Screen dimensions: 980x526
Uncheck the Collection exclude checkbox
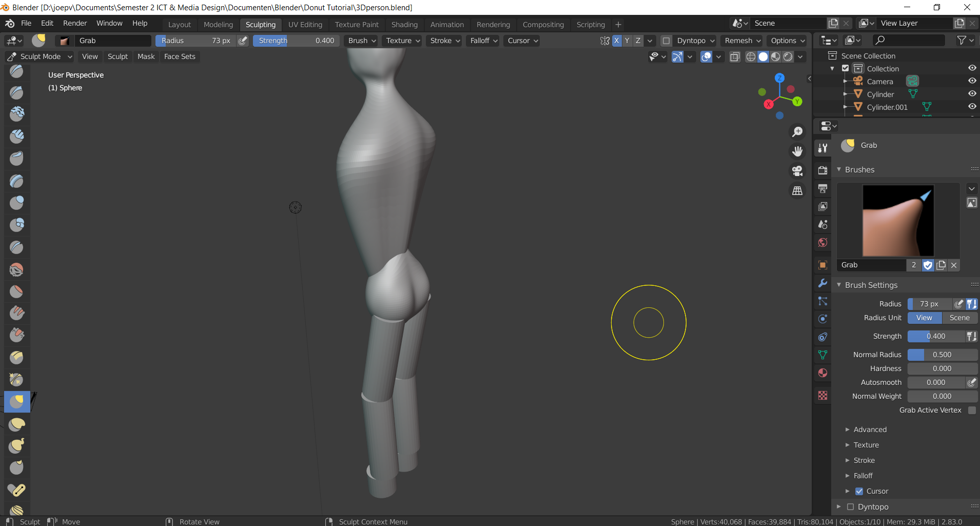845,68
